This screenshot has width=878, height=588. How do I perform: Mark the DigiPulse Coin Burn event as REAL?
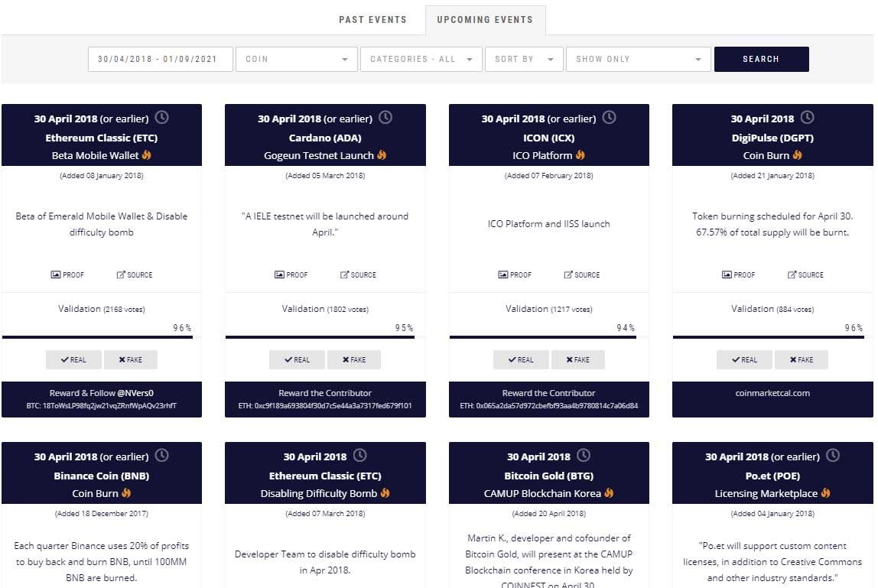click(744, 359)
